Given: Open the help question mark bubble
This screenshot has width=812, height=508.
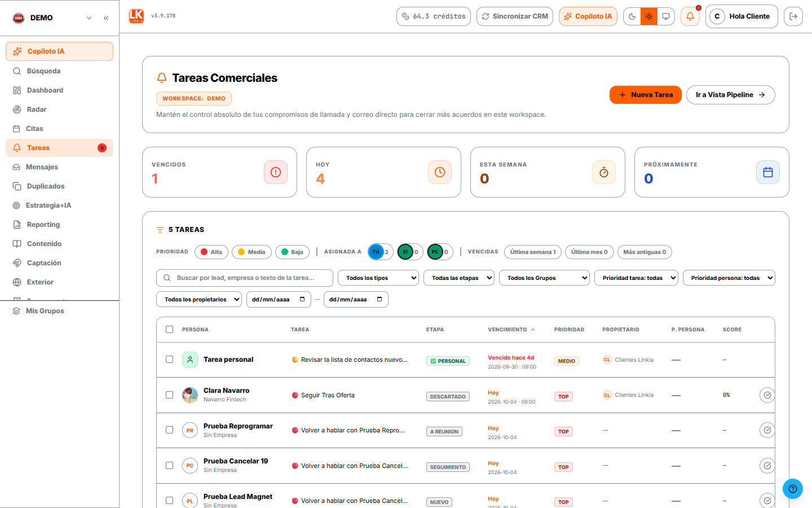Looking at the screenshot, I should (792, 489).
